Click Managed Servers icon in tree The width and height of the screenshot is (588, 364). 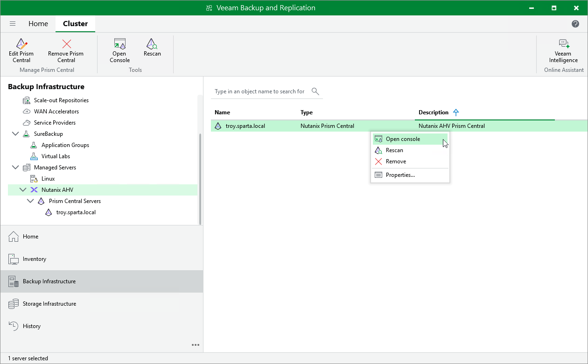[x=27, y=168]
